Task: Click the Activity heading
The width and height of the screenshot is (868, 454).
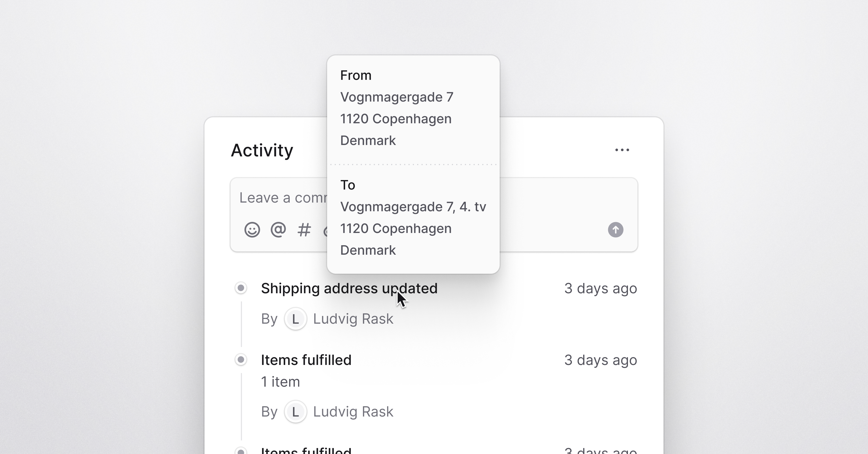Action: pos(262,150)
